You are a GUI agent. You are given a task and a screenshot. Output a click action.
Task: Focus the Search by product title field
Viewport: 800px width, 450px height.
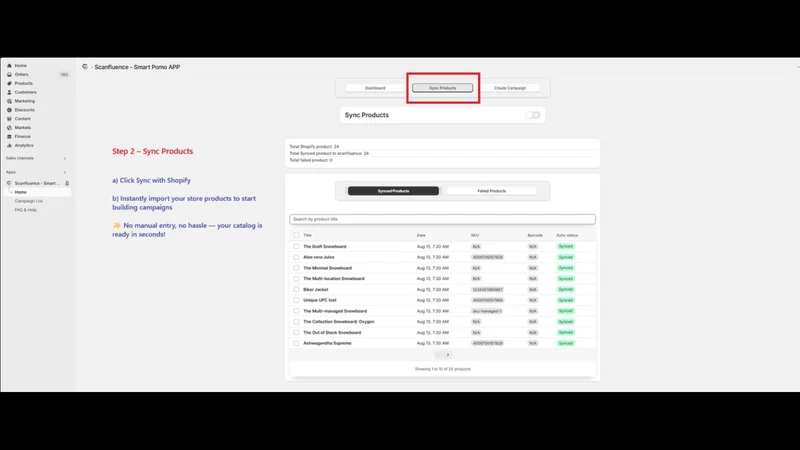(x=442, y=219)
